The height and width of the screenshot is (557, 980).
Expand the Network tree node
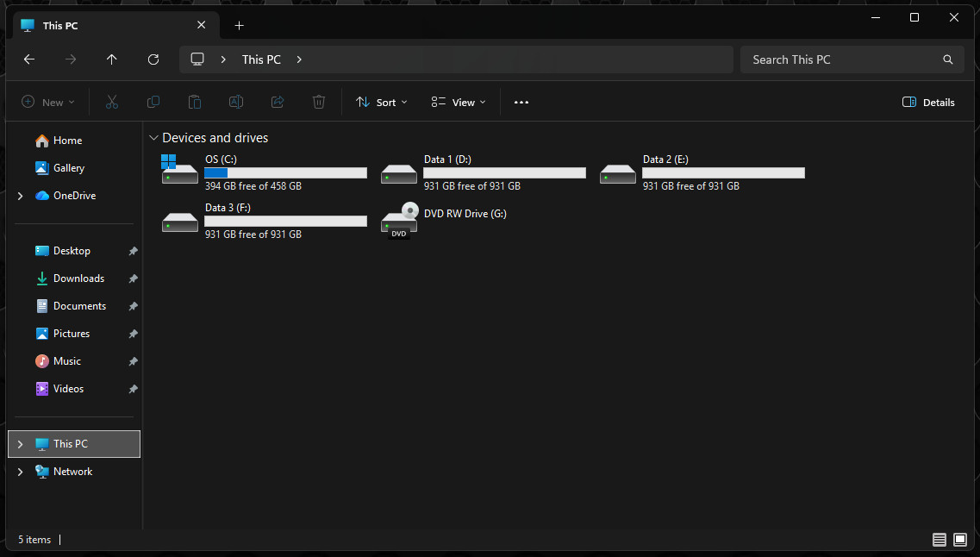pos(20,472)
